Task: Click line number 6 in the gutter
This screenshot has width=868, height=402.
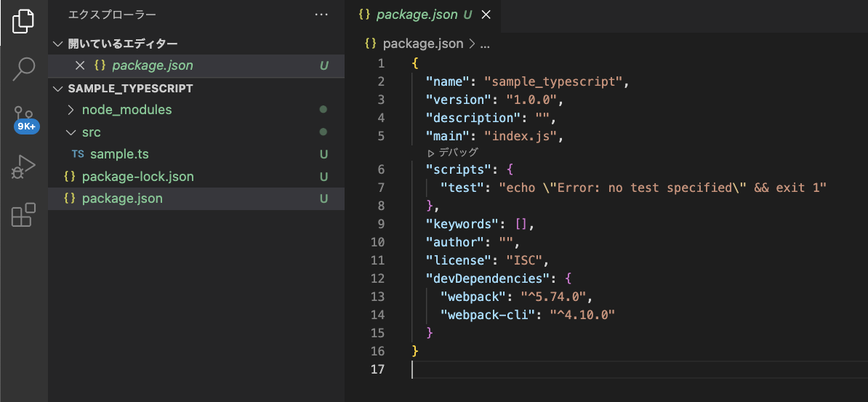Action: 380,169
